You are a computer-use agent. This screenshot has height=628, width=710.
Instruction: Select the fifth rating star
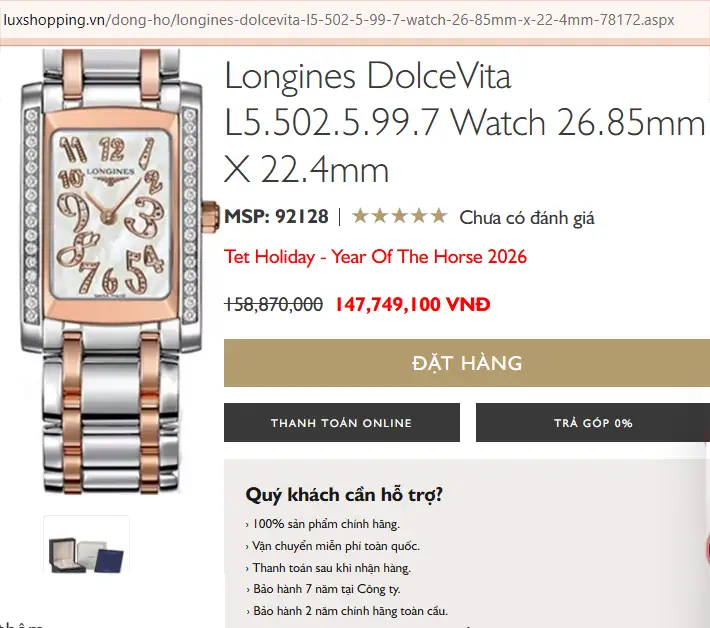[x=439, y=216]
